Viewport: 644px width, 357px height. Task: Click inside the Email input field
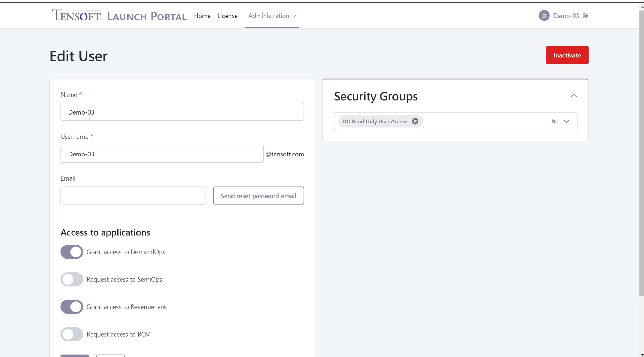tap(133, 195)
